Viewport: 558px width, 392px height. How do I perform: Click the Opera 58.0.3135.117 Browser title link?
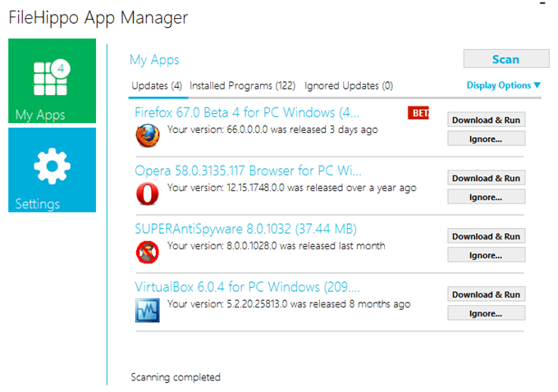[x=246, y=171]
